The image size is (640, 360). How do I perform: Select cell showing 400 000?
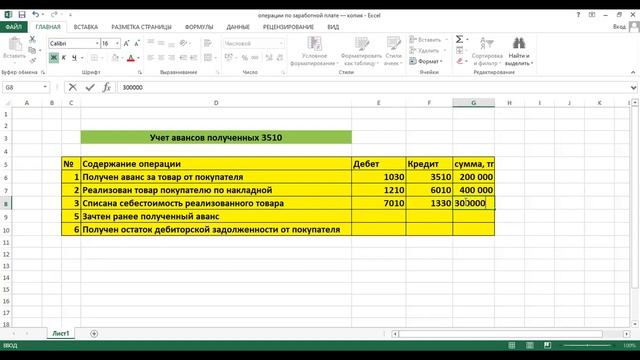pos(473,190)
